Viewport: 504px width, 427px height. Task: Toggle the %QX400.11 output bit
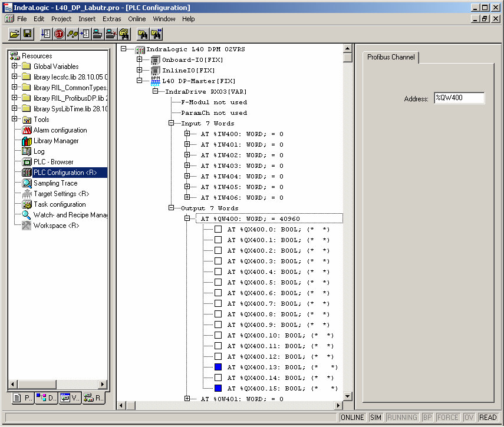point(218,346)
